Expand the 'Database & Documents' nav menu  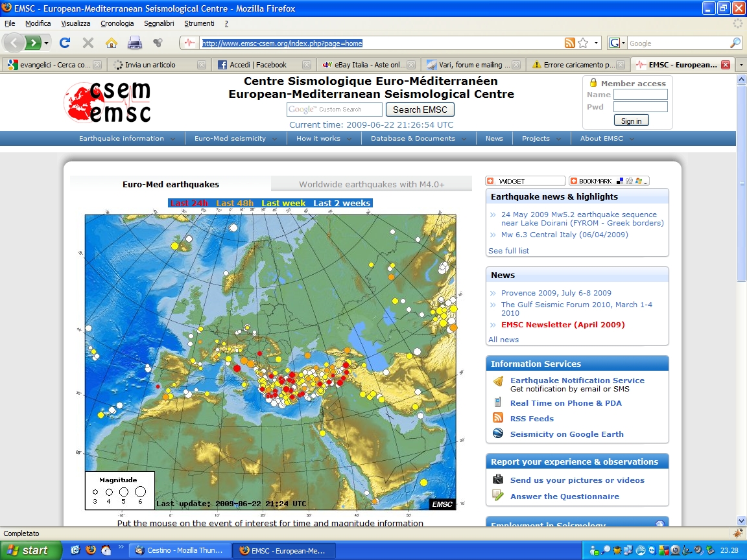pyautogui.click(x=419, y=139)
